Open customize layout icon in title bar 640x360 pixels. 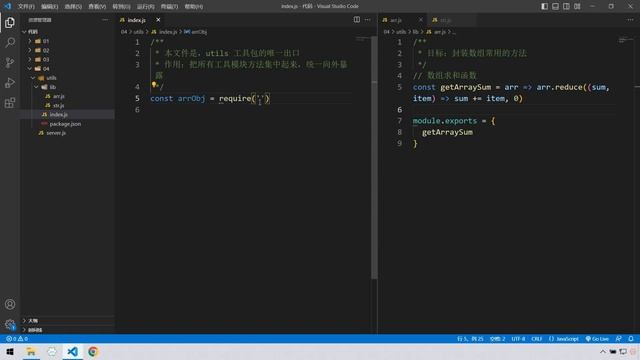click(577, 6)
